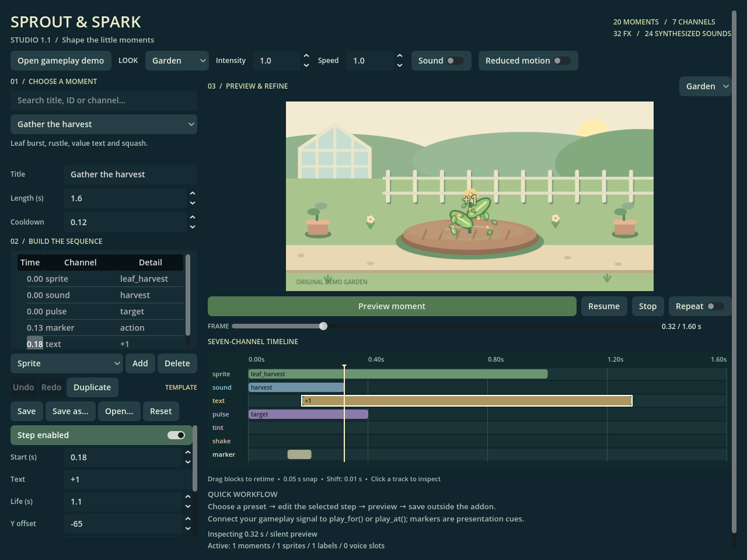Viewport: 747px width, 560px height.
Task: Decrease Life (s) with down arrow
Action: tap(188, 506)
